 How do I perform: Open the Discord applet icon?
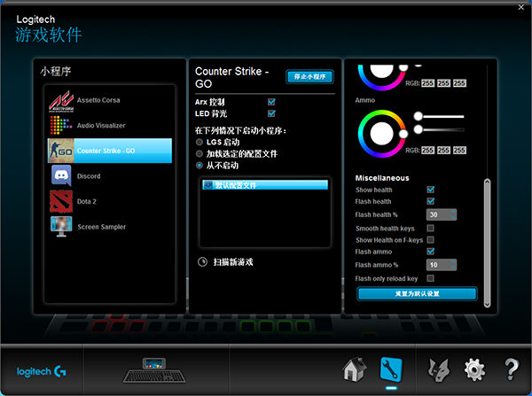pyautogui.click(x=61, y=175)
